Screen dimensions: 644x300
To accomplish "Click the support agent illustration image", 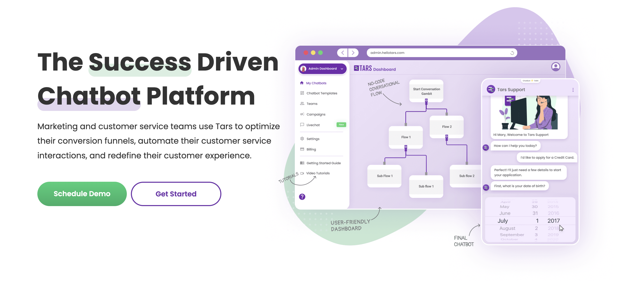I will 529,112.
